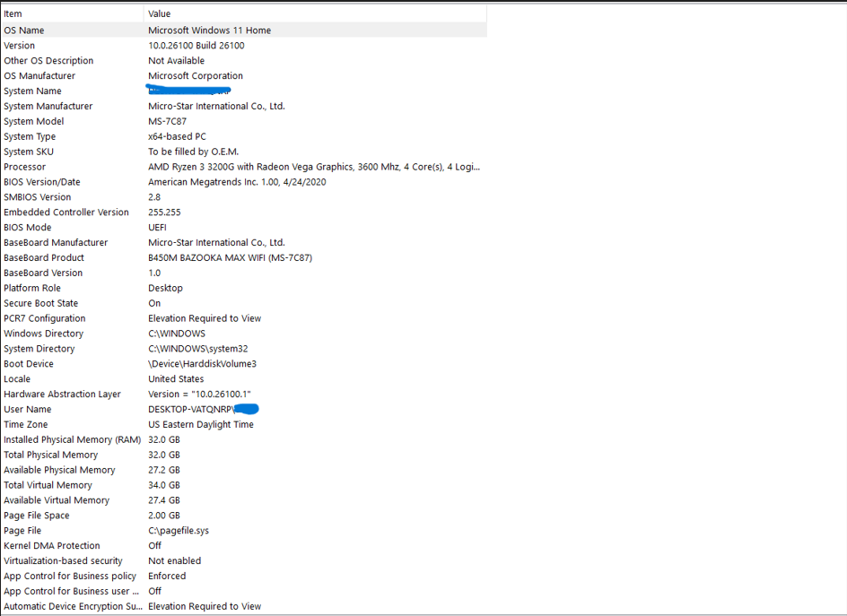
Task: Select the User Name row label
Action: tap(28, 409)
